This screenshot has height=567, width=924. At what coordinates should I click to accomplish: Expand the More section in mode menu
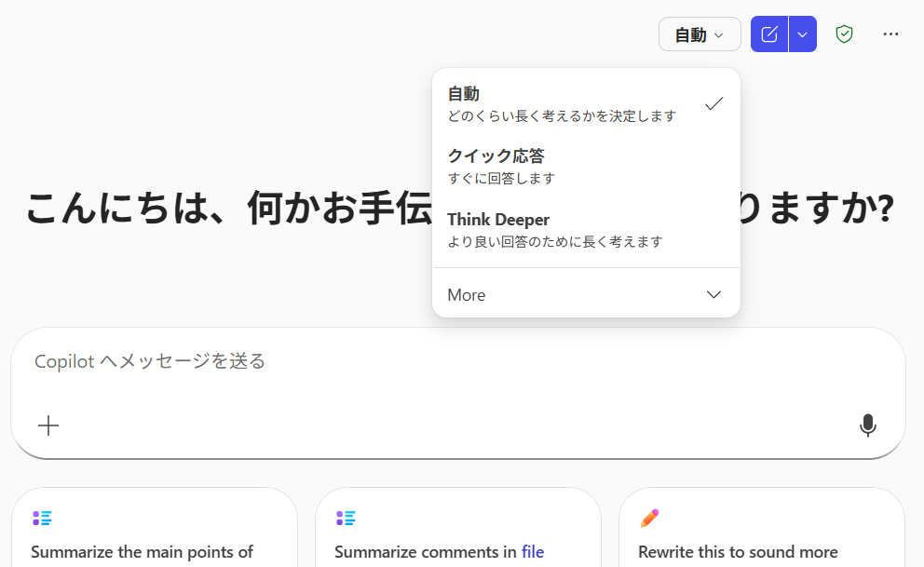click(x=585, y=294)
